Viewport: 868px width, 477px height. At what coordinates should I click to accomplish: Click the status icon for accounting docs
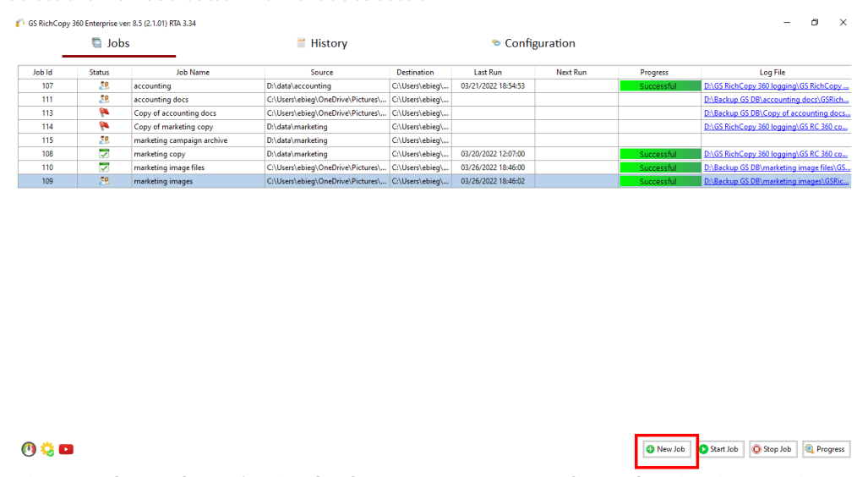click(104, 99)
